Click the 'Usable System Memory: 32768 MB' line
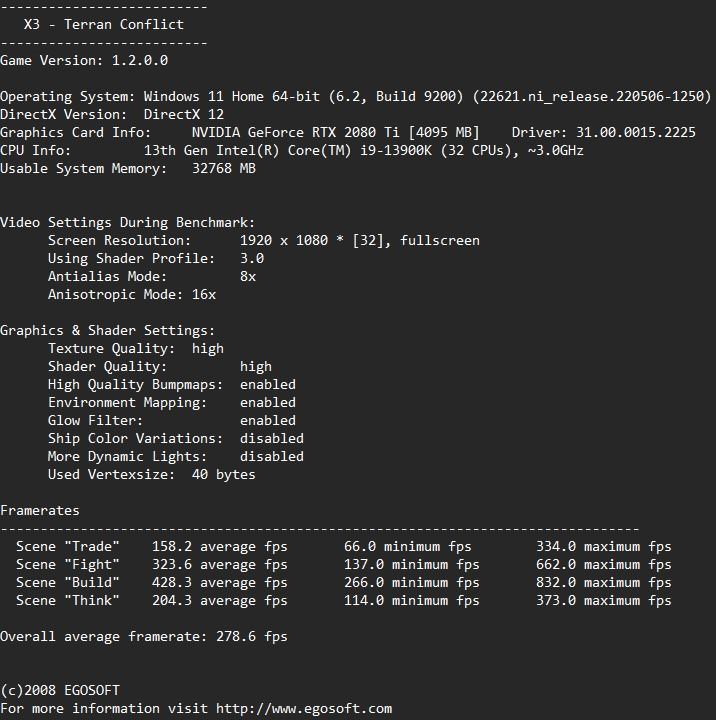 (128, 169)
